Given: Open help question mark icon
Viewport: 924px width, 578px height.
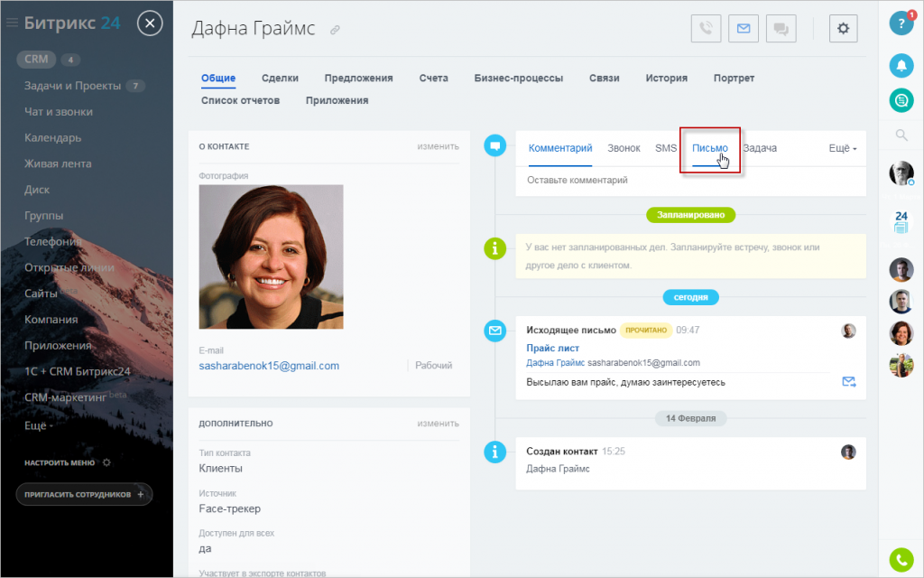Looking at the screenshot, I should tap(901, 23).
